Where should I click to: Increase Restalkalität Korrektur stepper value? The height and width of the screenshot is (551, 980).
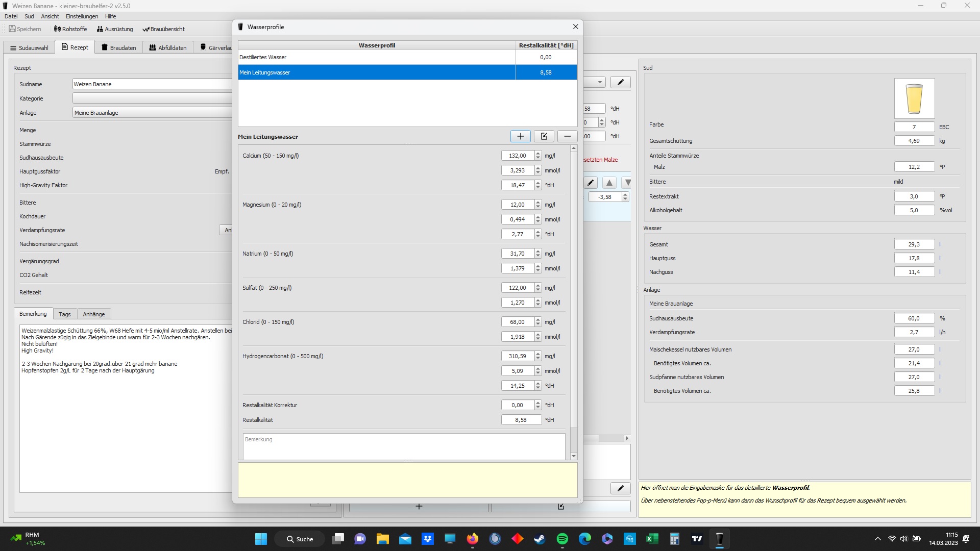[x=538, y=403]
